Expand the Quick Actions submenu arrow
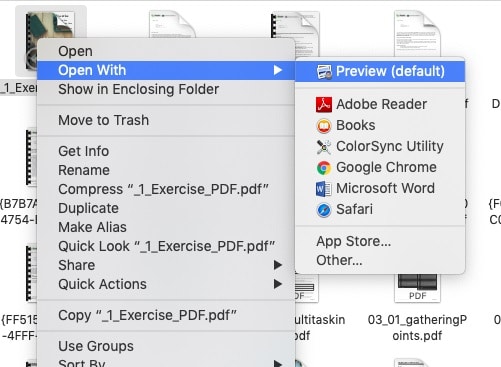 pos(278,284)
